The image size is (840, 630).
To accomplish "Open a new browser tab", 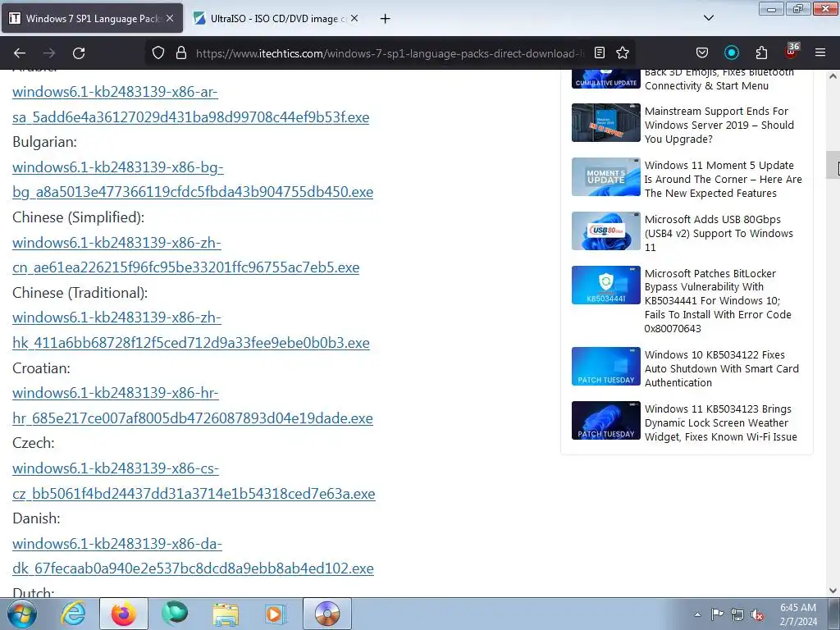I will pyautogui.click(x=385, y=19).
